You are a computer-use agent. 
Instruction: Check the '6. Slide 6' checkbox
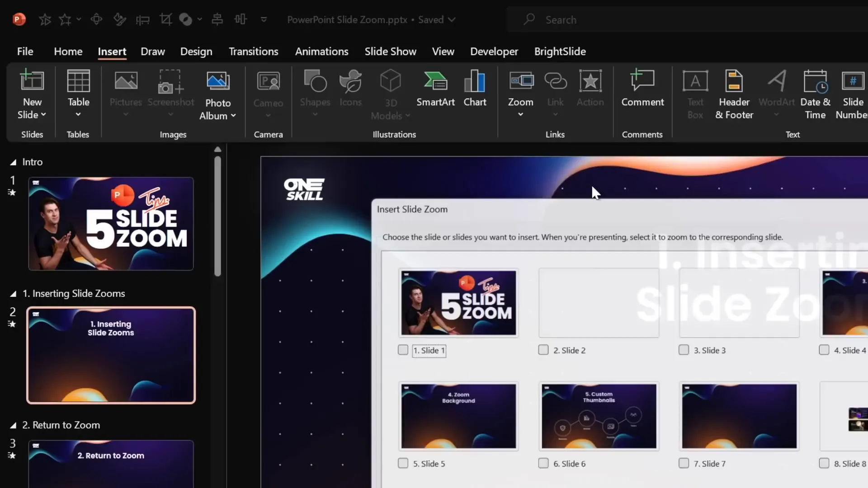coord(543,463)
